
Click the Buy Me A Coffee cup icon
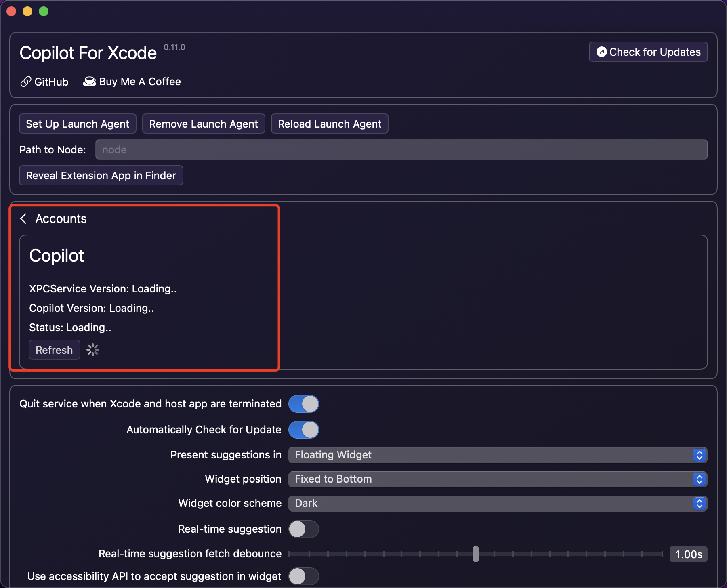[89, 82]
